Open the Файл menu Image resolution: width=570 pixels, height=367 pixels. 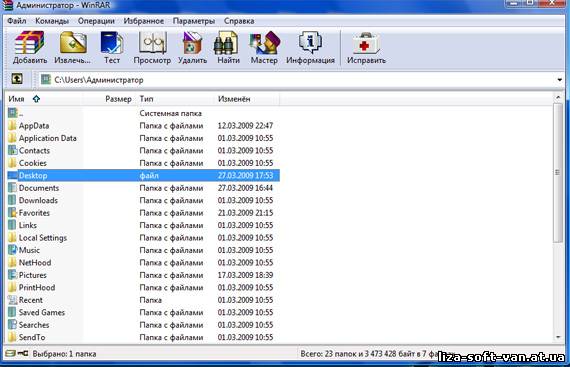point(17,21)
